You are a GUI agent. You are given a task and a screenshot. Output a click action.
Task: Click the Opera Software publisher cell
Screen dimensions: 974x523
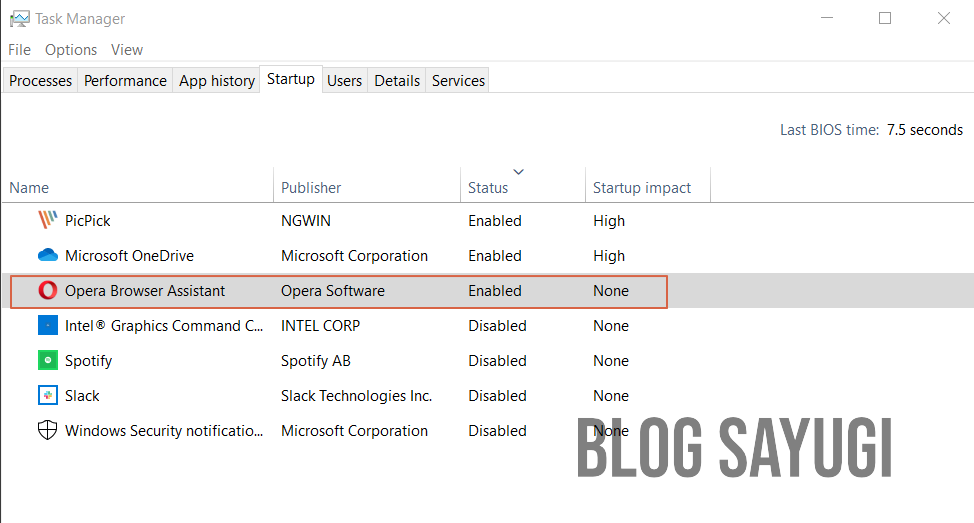coord(333,291)
